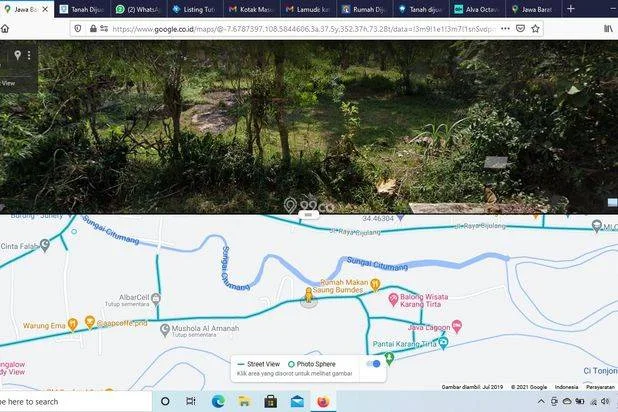
Task: Open the site permissions icon in address bar
Action: tap(104, 28)
